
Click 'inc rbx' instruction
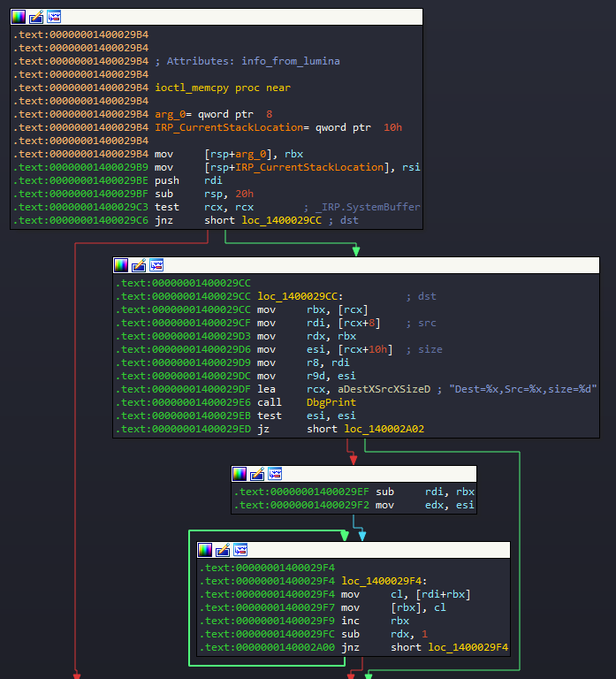click(x=375, y=621)
